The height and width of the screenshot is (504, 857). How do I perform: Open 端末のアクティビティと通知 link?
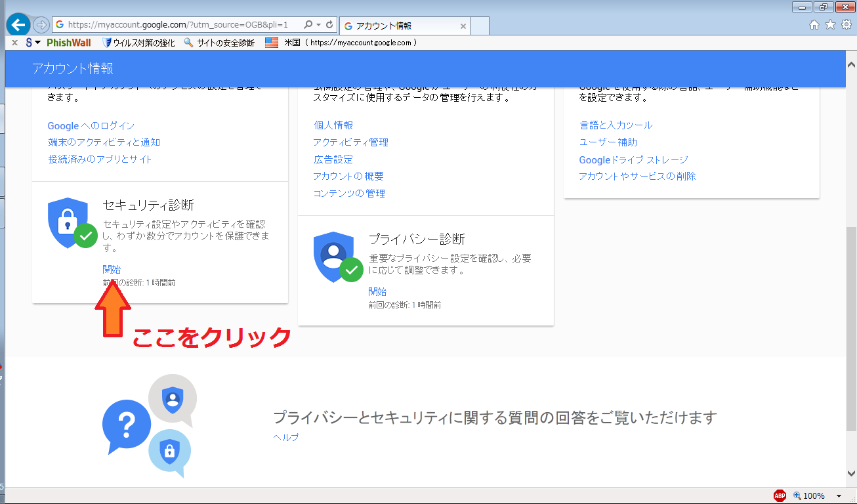(104, 142)
